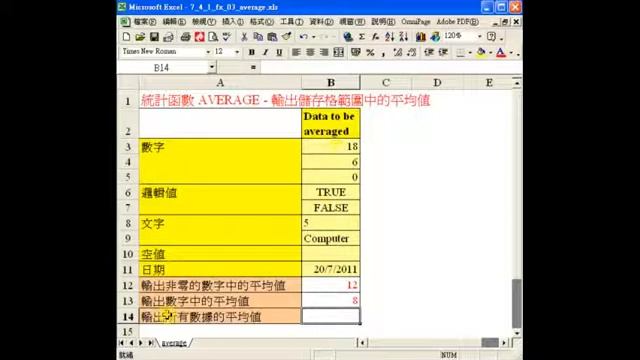Open Print Preview icon
640x360 pixels.
pyautogui.click(x=213, y=37)
